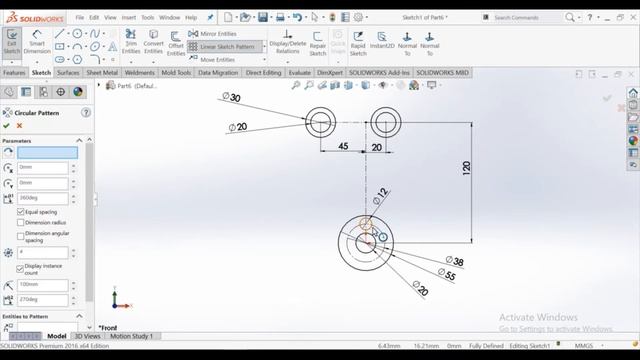Open the Motion Study 1 tab
The height and width of the screenshot is (360, 640).
[131, 336]
